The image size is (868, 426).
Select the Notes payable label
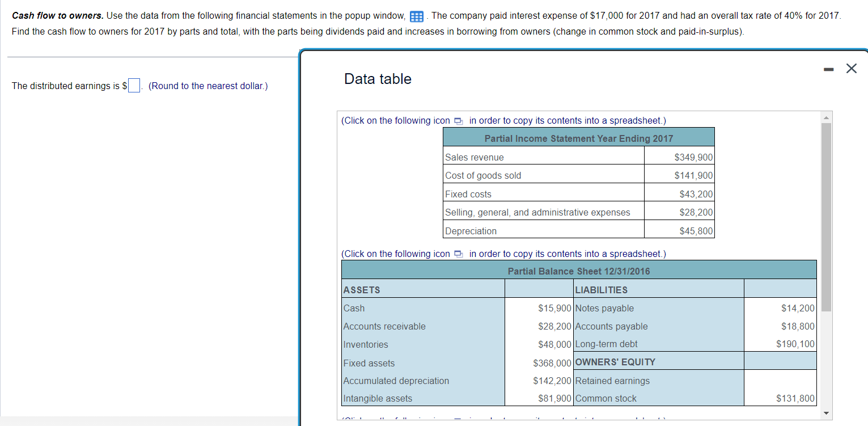coord(604,308)
